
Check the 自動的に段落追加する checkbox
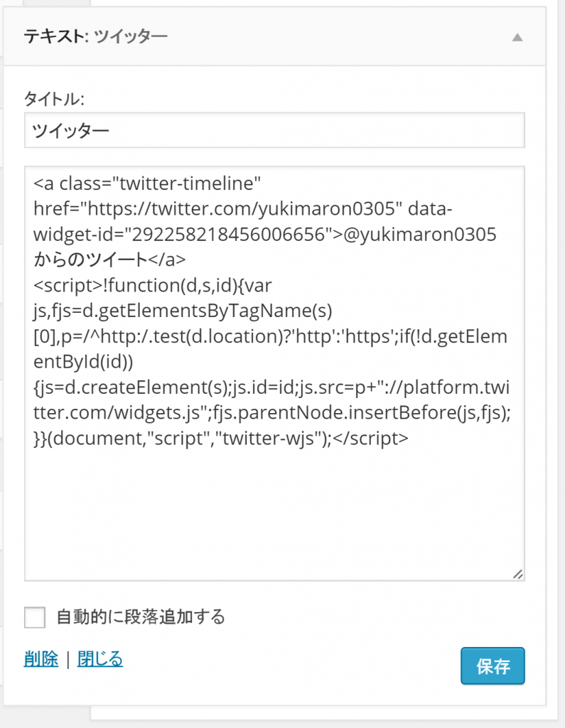[34, 617]
